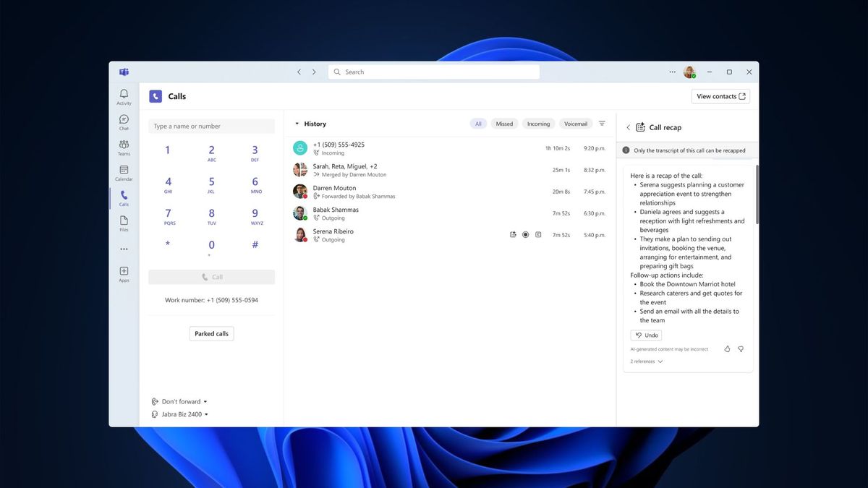Open the Files section
The width and height of the screenshot is (868, 488).
(124, 223)
